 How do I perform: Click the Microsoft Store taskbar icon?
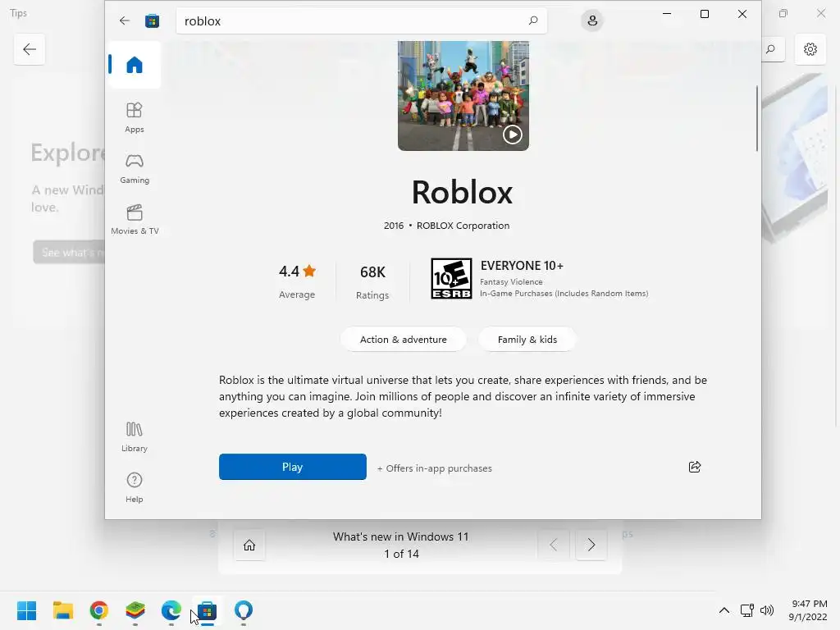pyautogui.click(x=208, y=610)
